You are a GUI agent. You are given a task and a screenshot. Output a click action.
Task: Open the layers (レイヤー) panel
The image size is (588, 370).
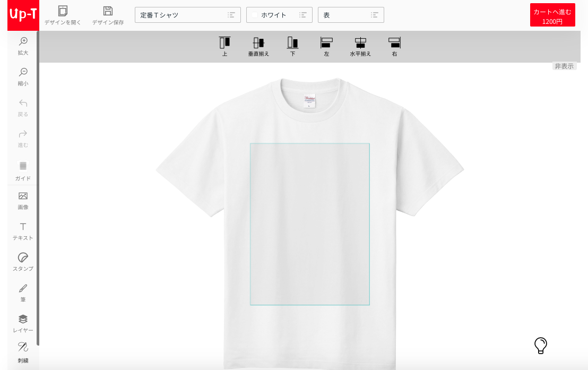pos(23,320)
